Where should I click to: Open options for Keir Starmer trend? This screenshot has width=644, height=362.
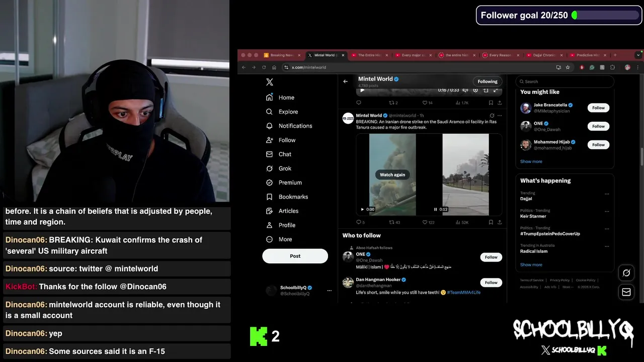tap(607, 211)
